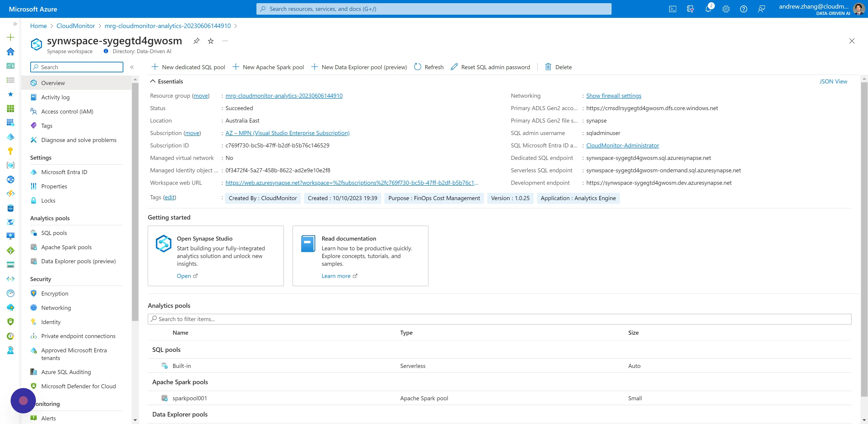Open the AZ – MPN subscription link

pyautogui.click(x=287, y=133)
